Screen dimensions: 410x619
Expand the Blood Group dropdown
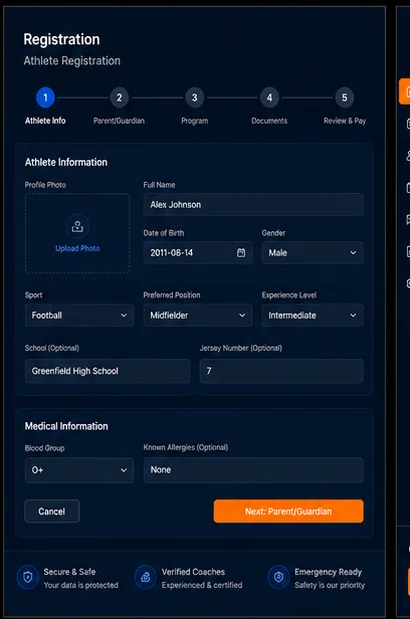pyautogui.click(x=79, y=470)
